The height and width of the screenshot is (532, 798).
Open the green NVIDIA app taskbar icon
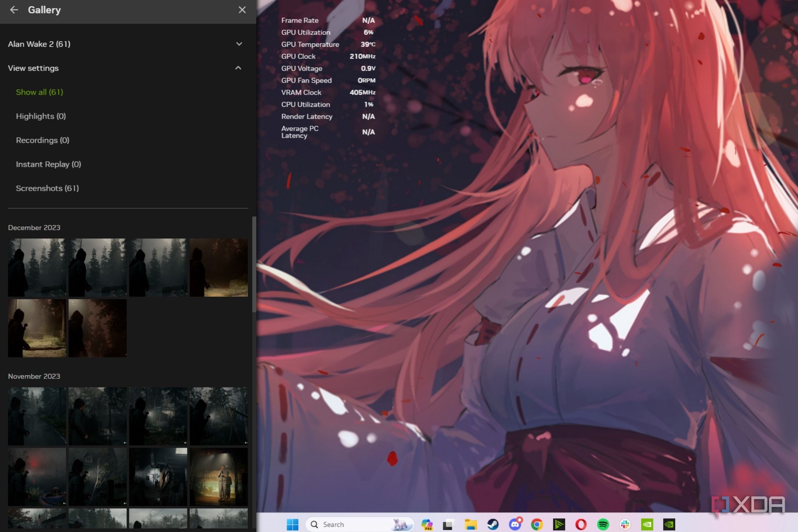[647, 524]
